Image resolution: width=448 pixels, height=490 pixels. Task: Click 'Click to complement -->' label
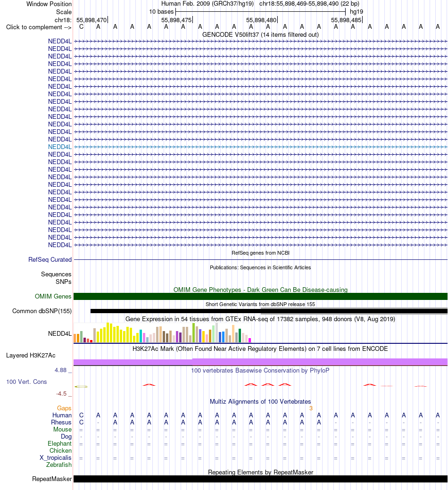pyautogui.click(x=39, y=27)
